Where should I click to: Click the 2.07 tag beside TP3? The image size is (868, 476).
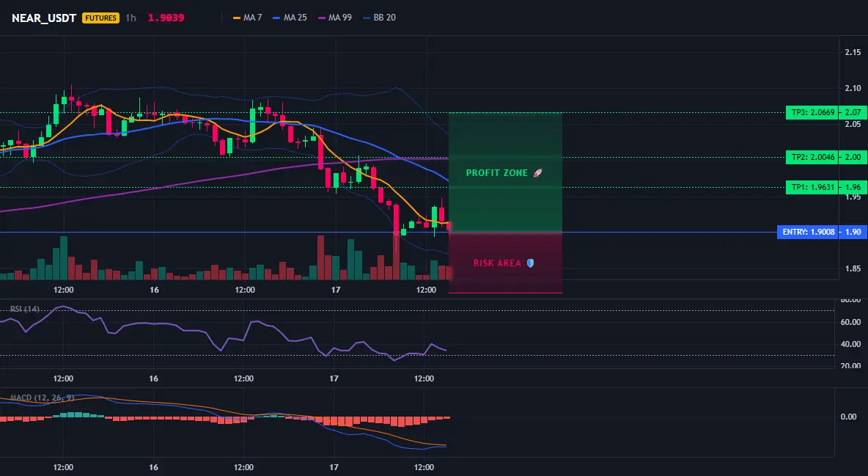click(x=853, y=112)
